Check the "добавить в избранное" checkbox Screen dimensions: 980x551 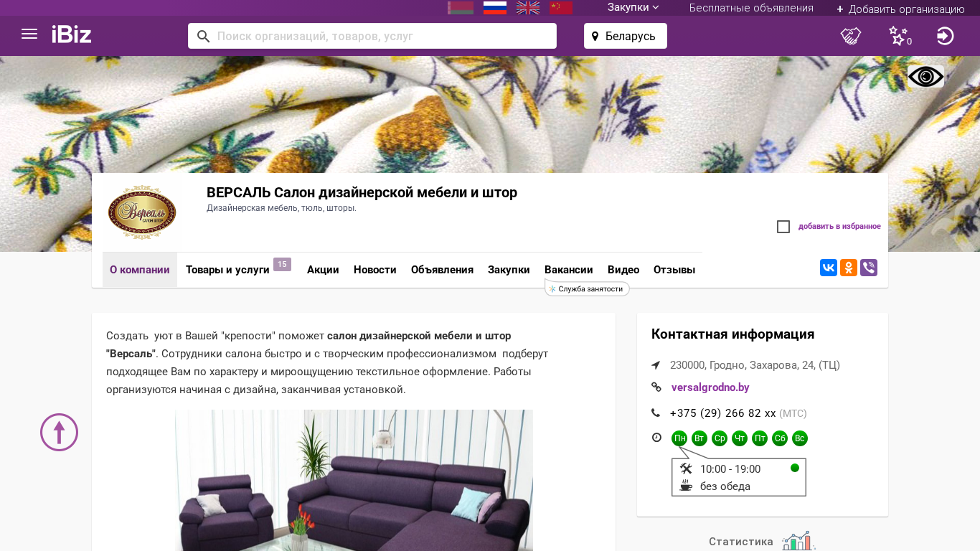point(783,227)
